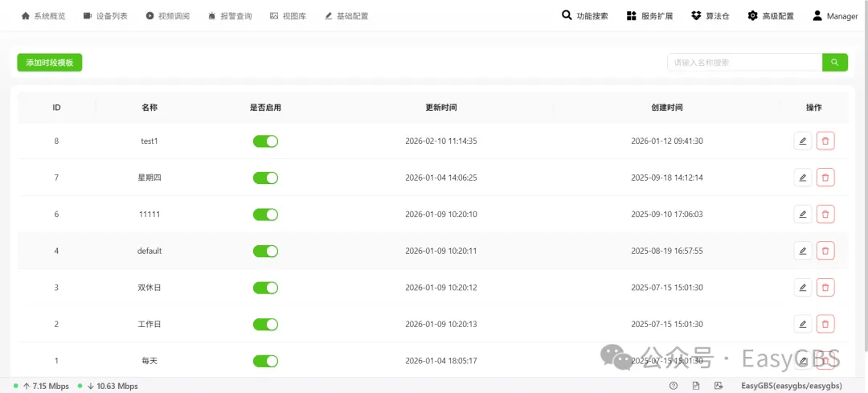Click the name search input field
The width and height of the screenshot is (868, 393).
pyautogui.click(x=744, y=63)
